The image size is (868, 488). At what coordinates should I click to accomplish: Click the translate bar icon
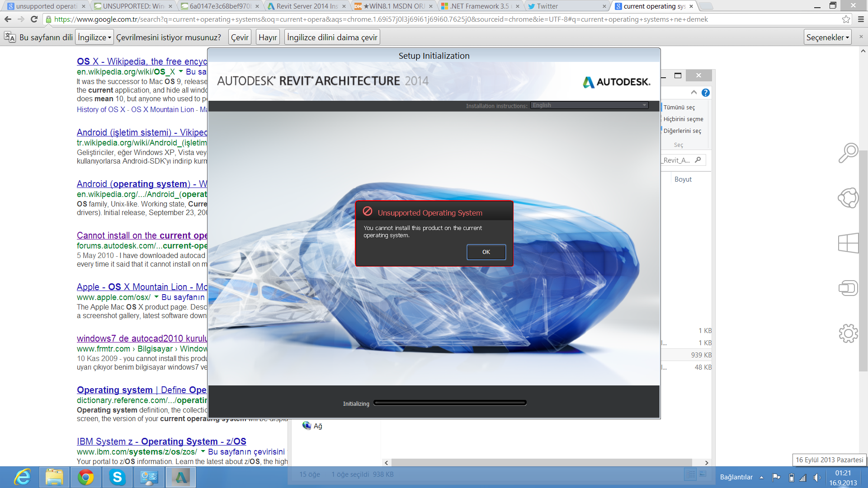(9, 37)
